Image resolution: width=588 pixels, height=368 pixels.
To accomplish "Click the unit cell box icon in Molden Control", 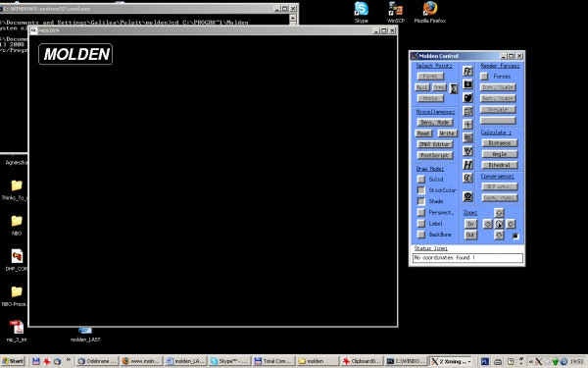I will 467,111.
